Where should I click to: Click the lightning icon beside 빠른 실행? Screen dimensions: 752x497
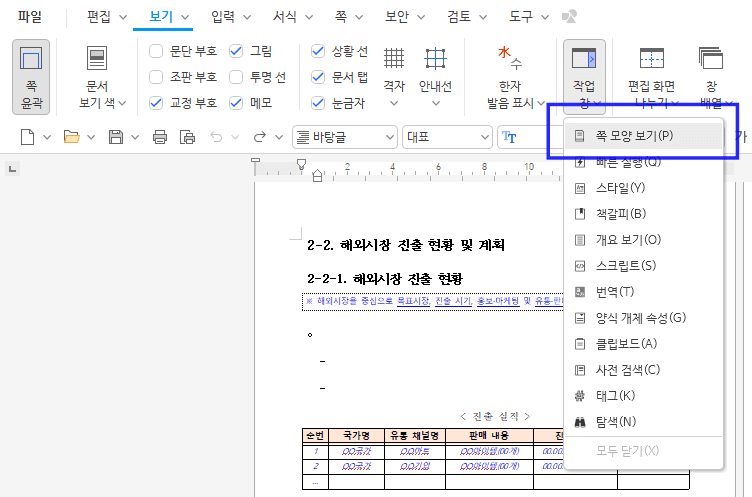point(580,162)
